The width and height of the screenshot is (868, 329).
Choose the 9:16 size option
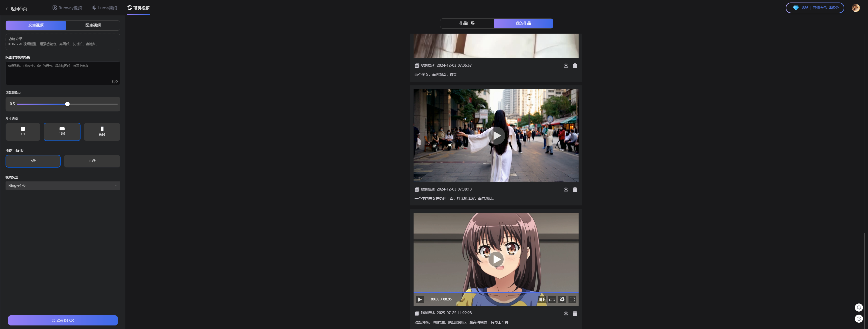click(102, 132)
